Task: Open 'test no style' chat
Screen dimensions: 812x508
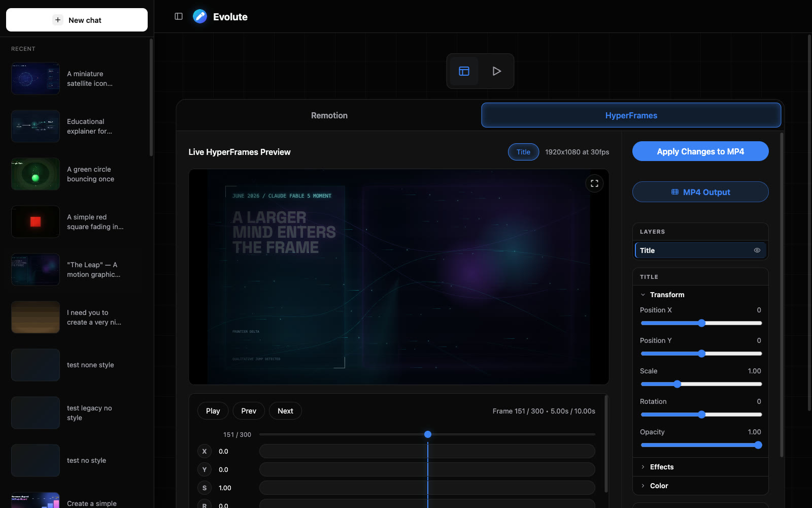Action: click(x=77, y=461)
